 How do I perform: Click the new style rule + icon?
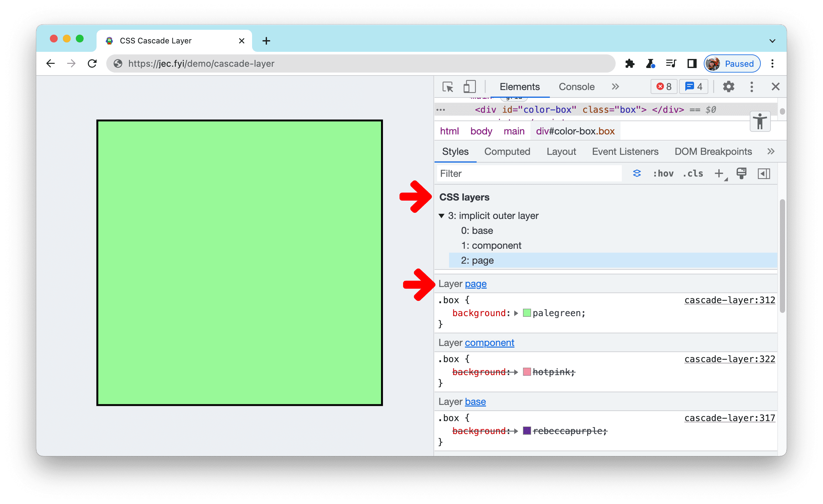pyautogui.click(x=720, y=173)
